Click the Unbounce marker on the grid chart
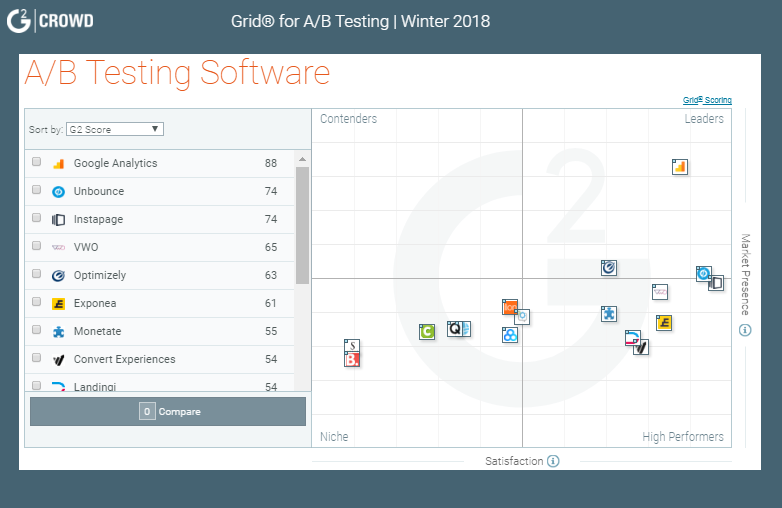This screenshot has width=782, height=508. tap(703, 274)
